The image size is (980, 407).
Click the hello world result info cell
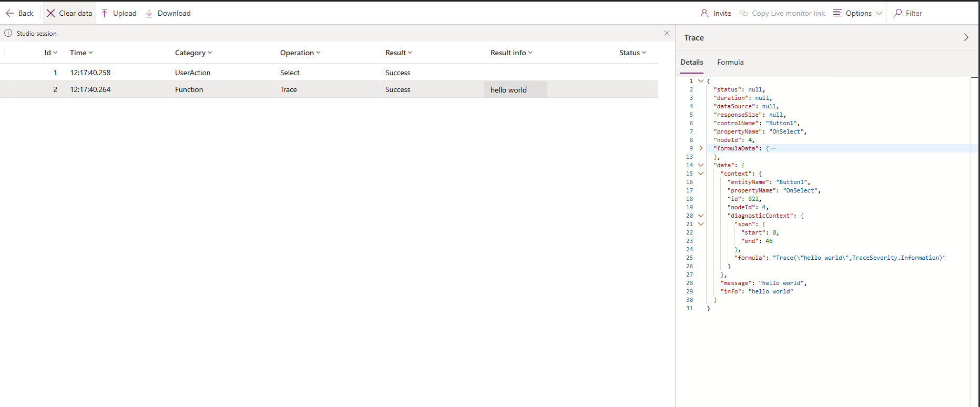pyautogui.click(x=515, y=89)
